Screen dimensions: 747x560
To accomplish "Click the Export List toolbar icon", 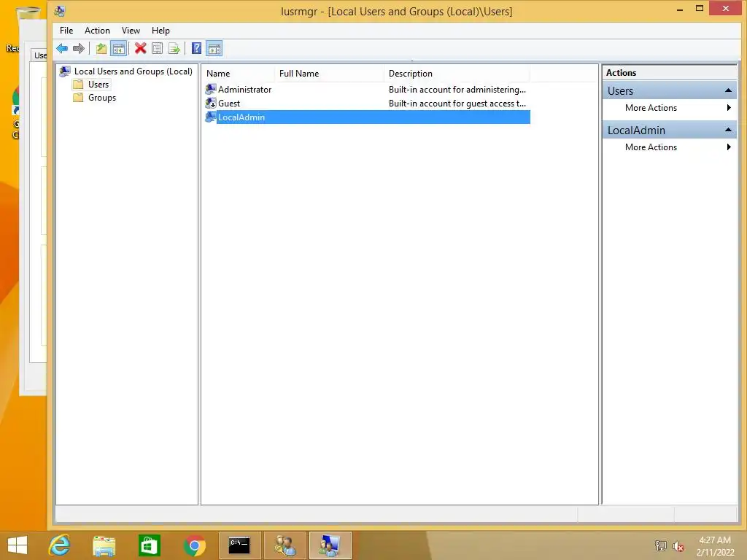I will (174, 48).
